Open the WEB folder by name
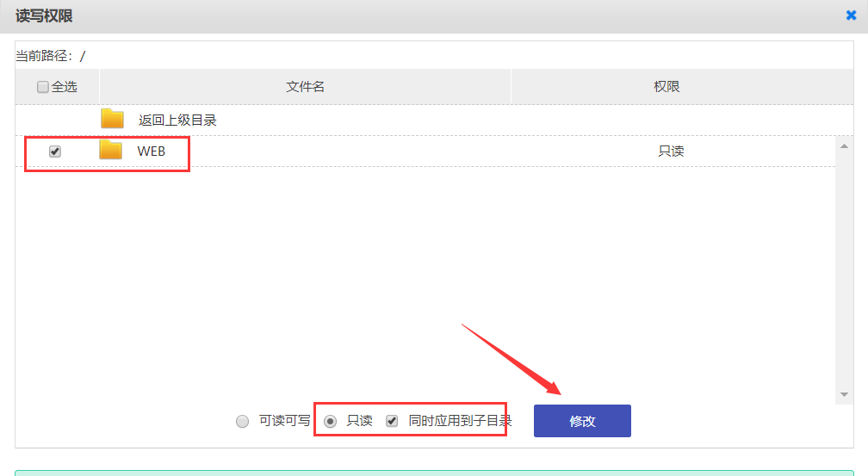 pyautogui.click(x=151, y=151)
